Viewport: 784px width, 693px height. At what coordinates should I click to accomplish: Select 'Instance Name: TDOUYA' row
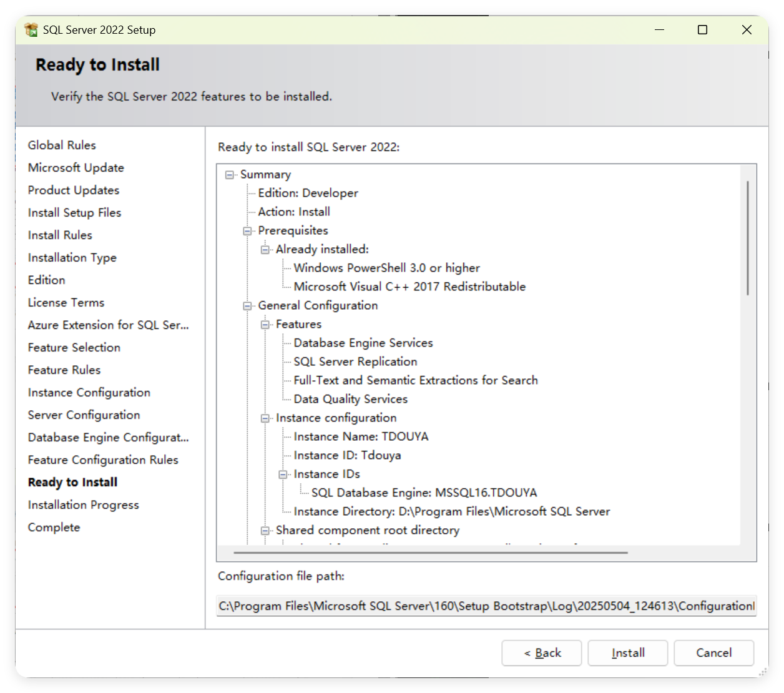(361, 436)
